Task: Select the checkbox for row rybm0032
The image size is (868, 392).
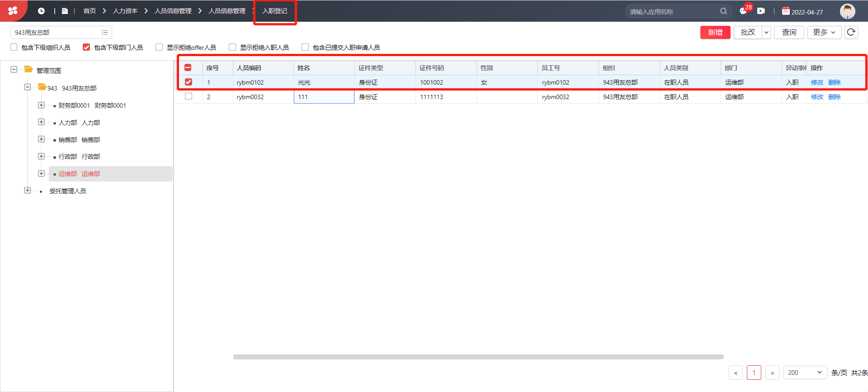Action: [x=189, y=96]
